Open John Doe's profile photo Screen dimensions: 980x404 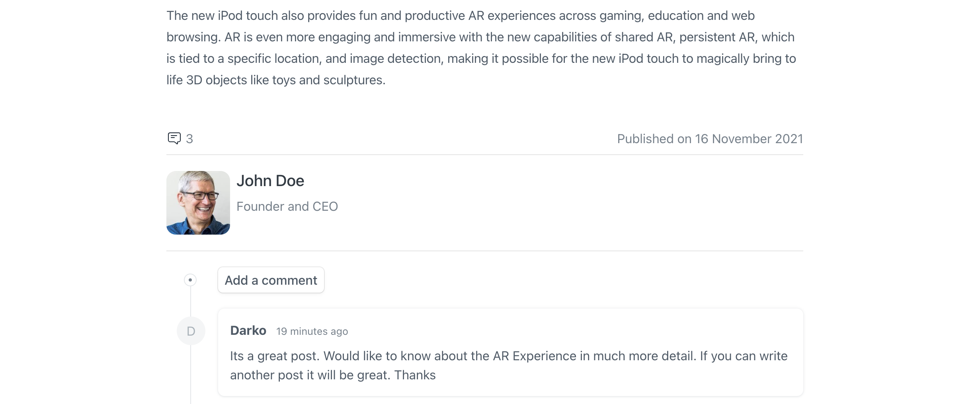pyautogui.click(x=198, y=203)
